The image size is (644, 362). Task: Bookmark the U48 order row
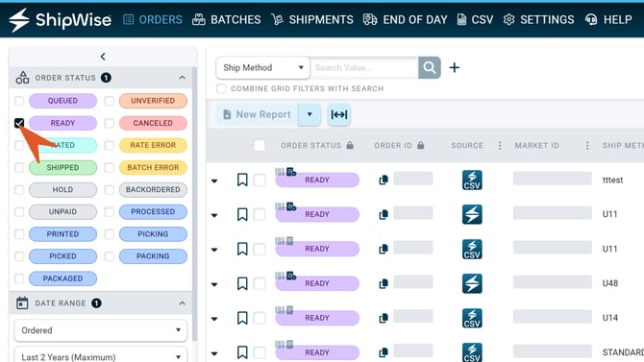pos(242,283)
